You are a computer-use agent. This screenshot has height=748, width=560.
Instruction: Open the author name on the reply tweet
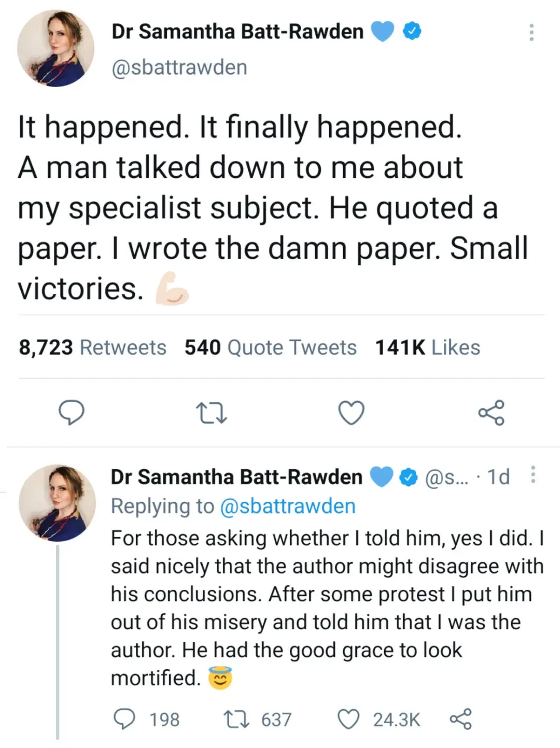point(236,477)
